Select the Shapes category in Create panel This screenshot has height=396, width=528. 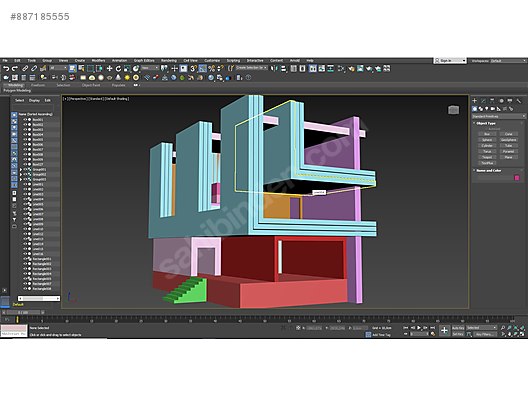481,109
